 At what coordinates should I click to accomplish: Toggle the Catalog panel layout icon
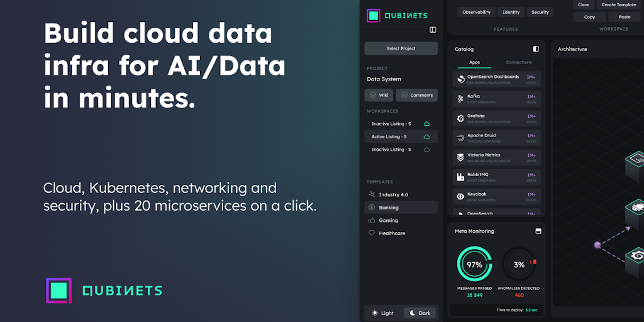tap(536, 49)
